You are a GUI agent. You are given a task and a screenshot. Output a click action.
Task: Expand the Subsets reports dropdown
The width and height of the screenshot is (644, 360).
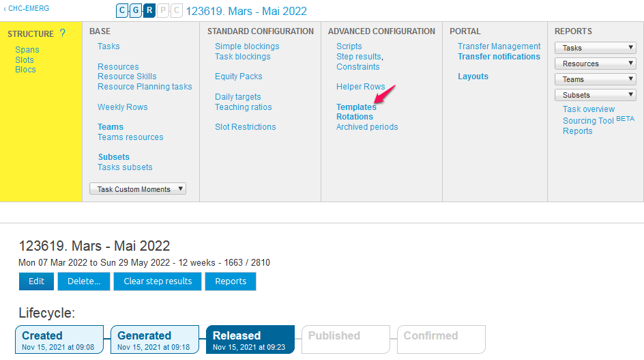[595, 95]
